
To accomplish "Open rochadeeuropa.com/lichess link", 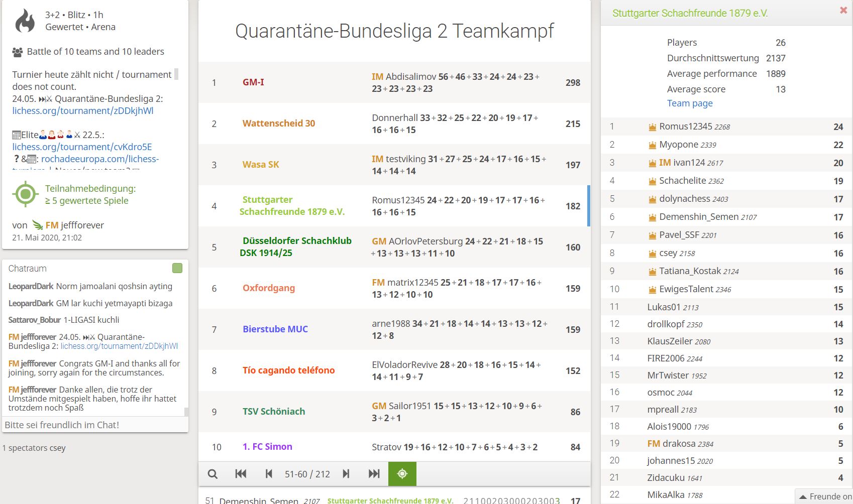I will 100,159.
